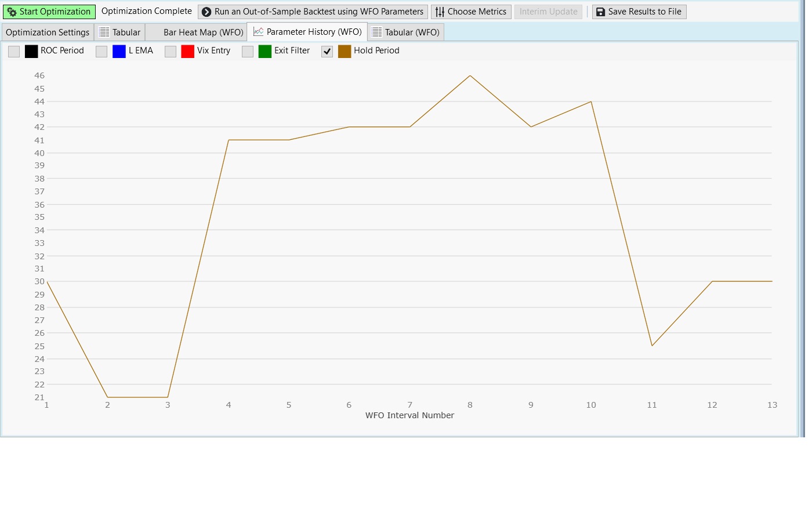This screenshot has width=812, height=511.
Task: Switch to the Tabular tab
Action: (120, 32)
